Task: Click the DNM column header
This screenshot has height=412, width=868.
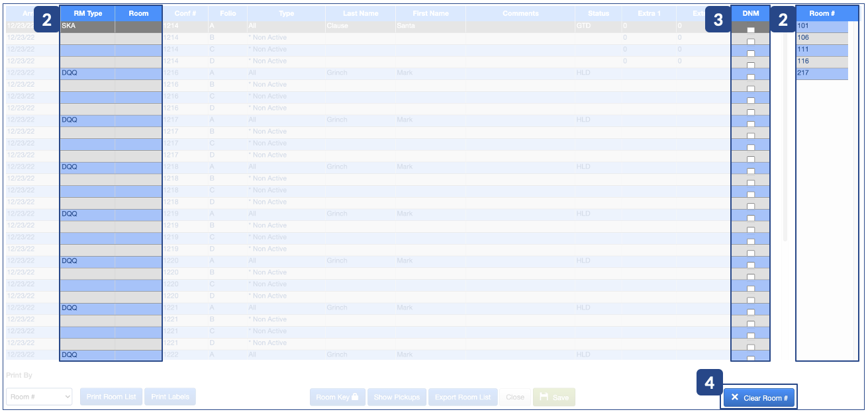Action: pos(750,13)
